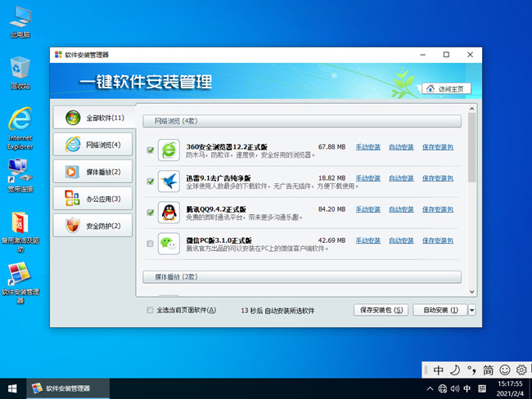
Task: Click the punctuation icon on IME toolbar
Action: [471, 370]
